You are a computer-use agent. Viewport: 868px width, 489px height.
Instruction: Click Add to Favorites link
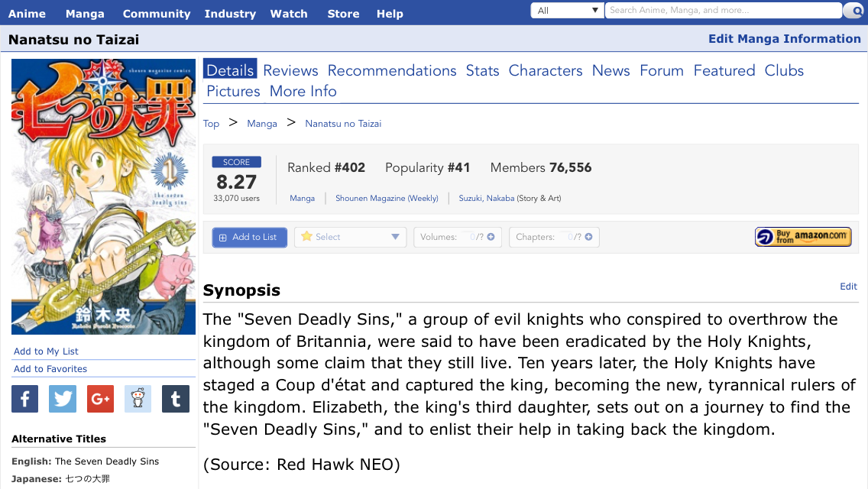coord(50,369)
